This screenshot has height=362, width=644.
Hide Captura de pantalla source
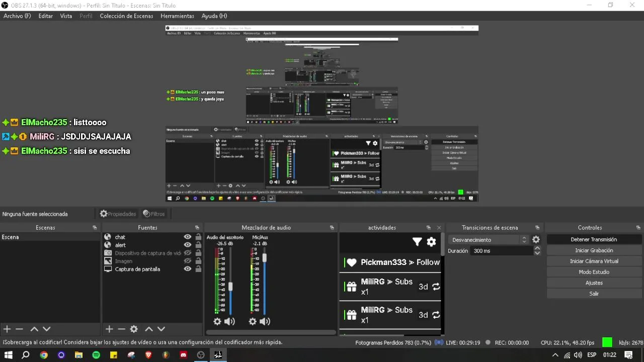188,269
